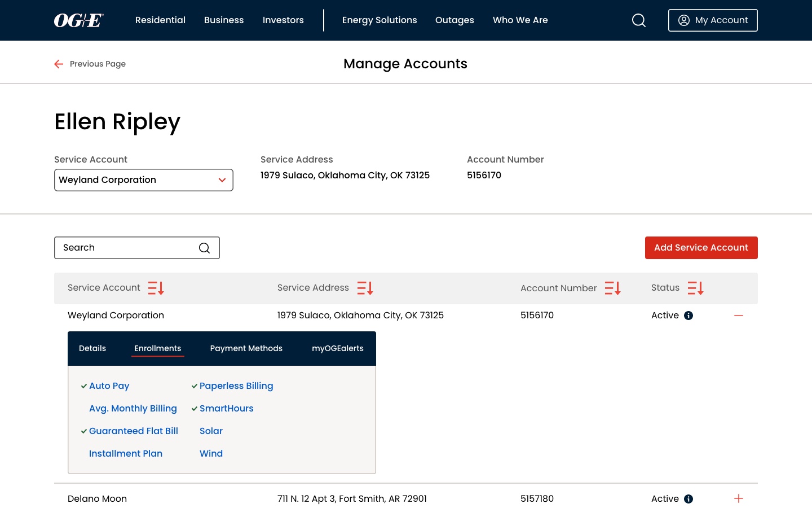
Task: Switch to the Details tab
Action: (x=92, y=348)
